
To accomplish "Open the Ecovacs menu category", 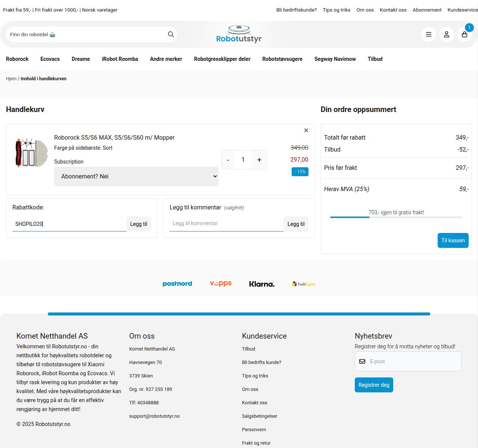I will tap(50, 59).
